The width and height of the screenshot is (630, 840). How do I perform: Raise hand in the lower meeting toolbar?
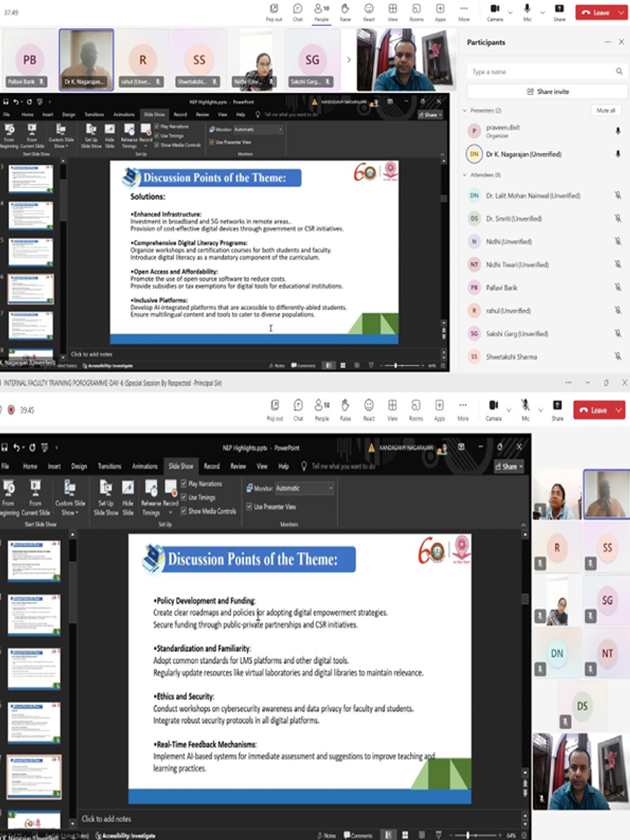click(345, 408)
